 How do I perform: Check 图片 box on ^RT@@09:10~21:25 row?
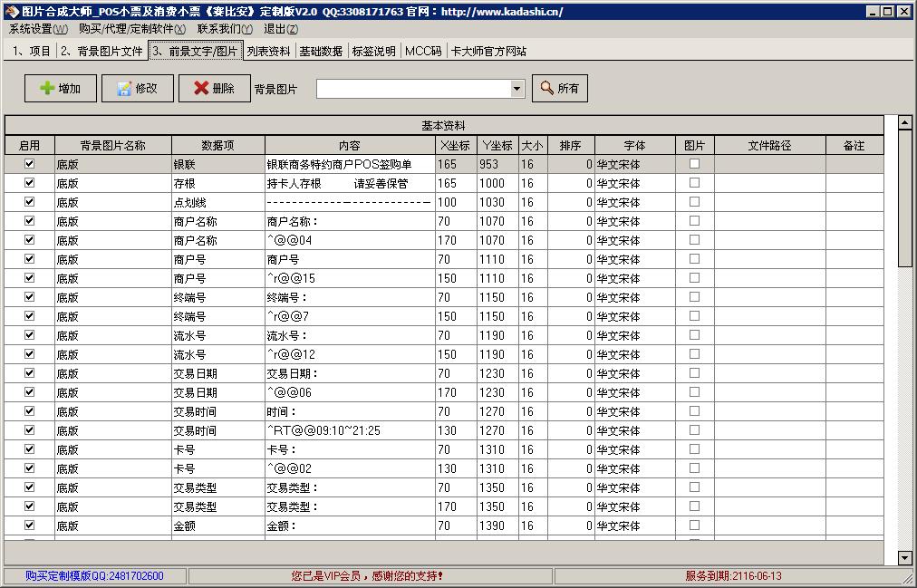point(694,429)
